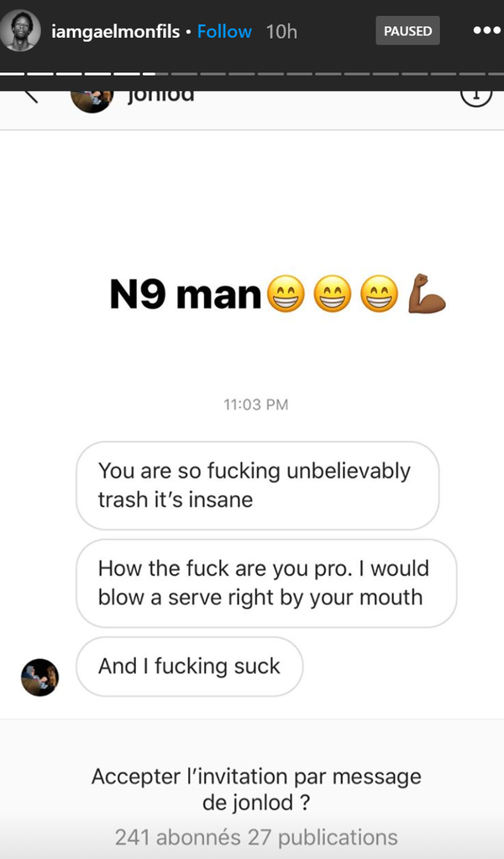Click the flexed bicep emoji
Viewport: 504px width, 859px height.
click(x=426, y=294)
